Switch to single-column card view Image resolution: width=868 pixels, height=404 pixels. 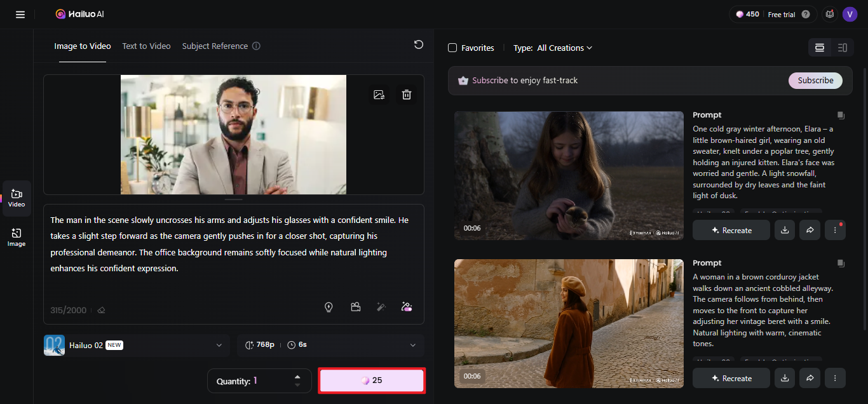click(820, 48)
